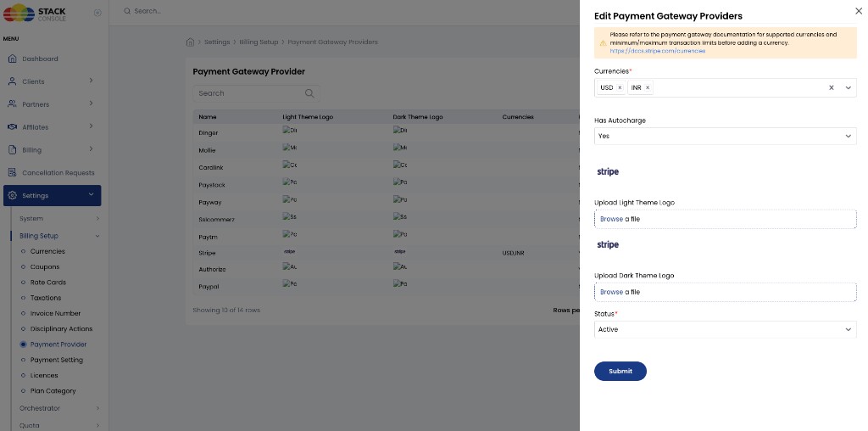Collapse the sidebar toggle icon next to logo
The image size is (868, 431).
(x=98, y=13)
